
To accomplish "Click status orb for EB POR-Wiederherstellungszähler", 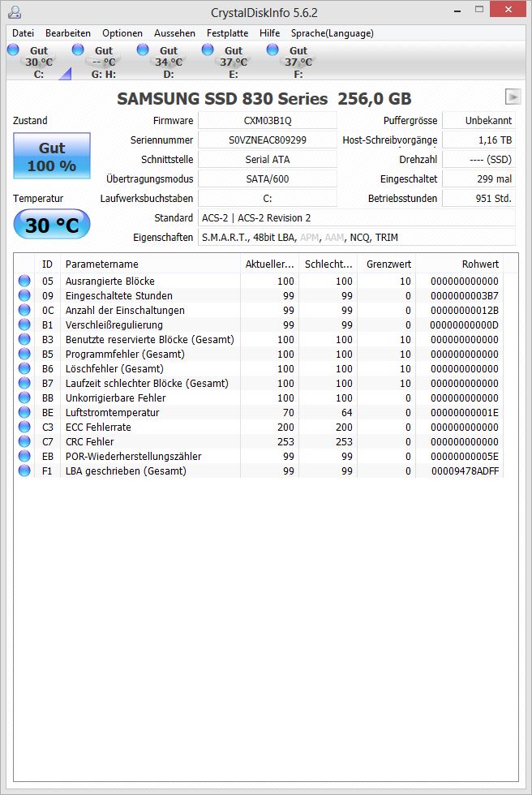I will (x=24, y=456).
